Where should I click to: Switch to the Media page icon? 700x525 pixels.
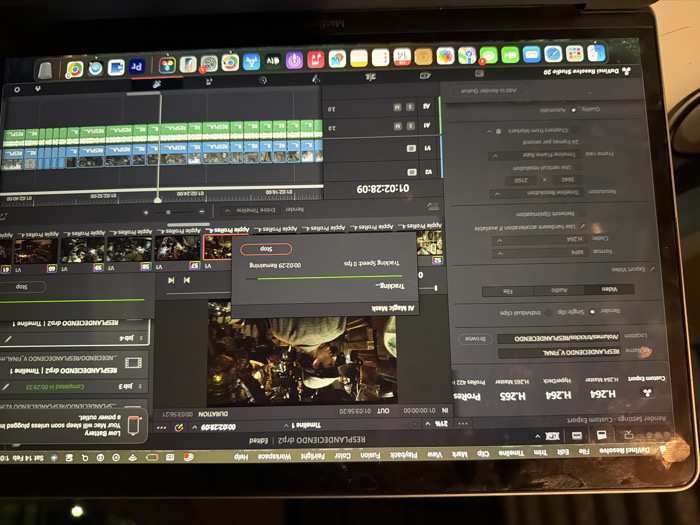480,74
